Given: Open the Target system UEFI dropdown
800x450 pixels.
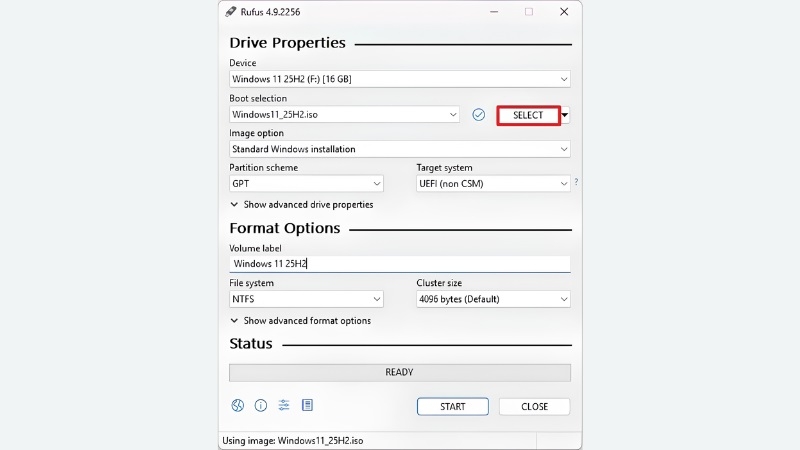Looking at the screenshot, I should coord(493,184).
